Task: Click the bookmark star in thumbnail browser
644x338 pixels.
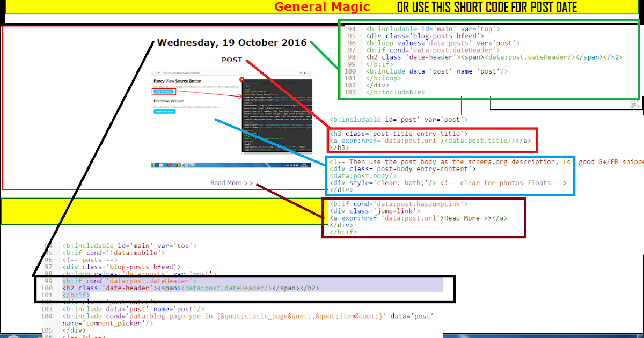Action: [x=301, y=73]
